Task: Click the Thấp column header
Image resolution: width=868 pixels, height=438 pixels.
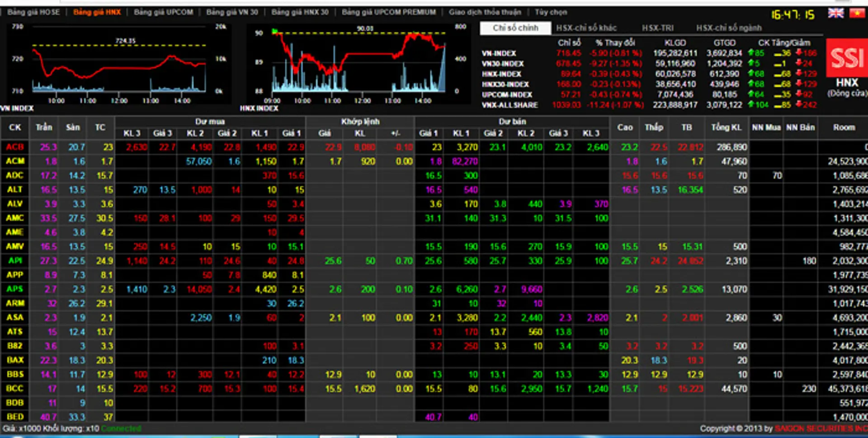Action: click(654, 128)
